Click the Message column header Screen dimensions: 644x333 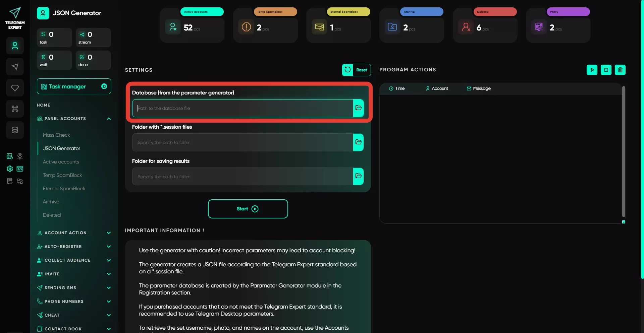[x=479, y=88]
